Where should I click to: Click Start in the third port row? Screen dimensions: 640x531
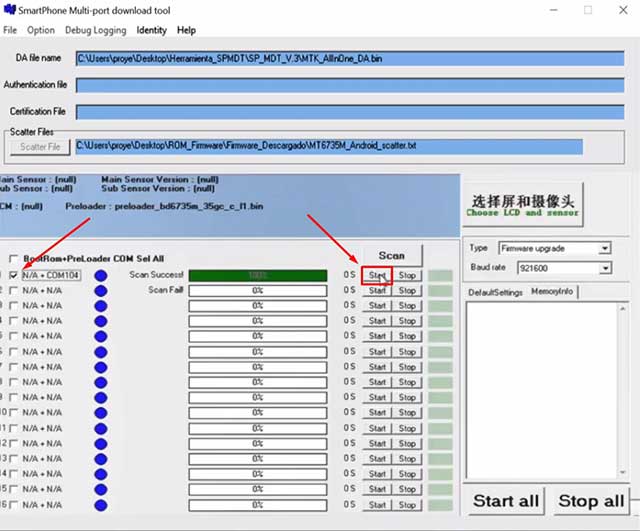point(377,306)
